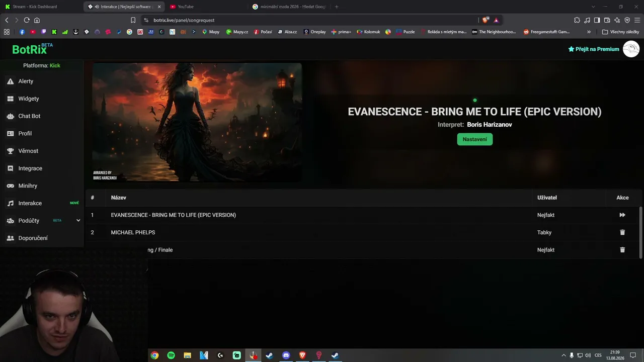
Task: Click the song cover artwork thumbnail
Action: coord(197,122)
